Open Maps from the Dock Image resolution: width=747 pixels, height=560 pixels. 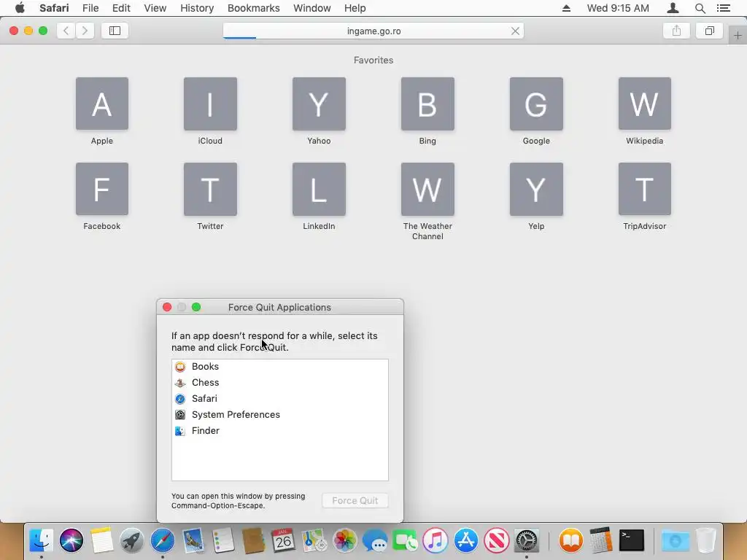(x=314, y=540)
